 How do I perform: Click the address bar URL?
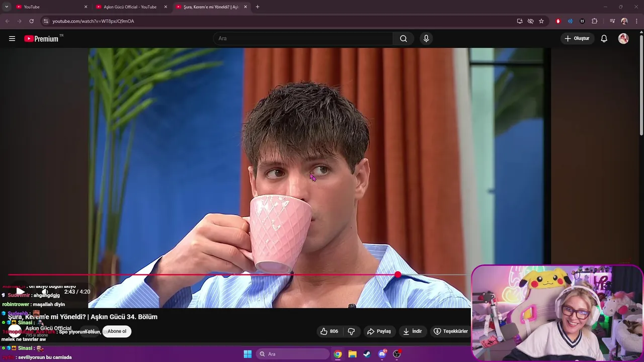click(93, 21)
